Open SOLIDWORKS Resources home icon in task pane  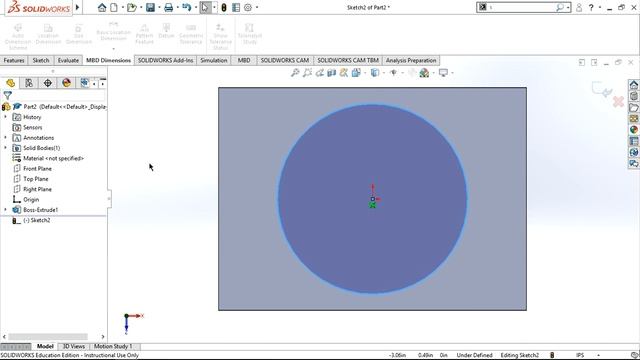click(x=633, y=85)
